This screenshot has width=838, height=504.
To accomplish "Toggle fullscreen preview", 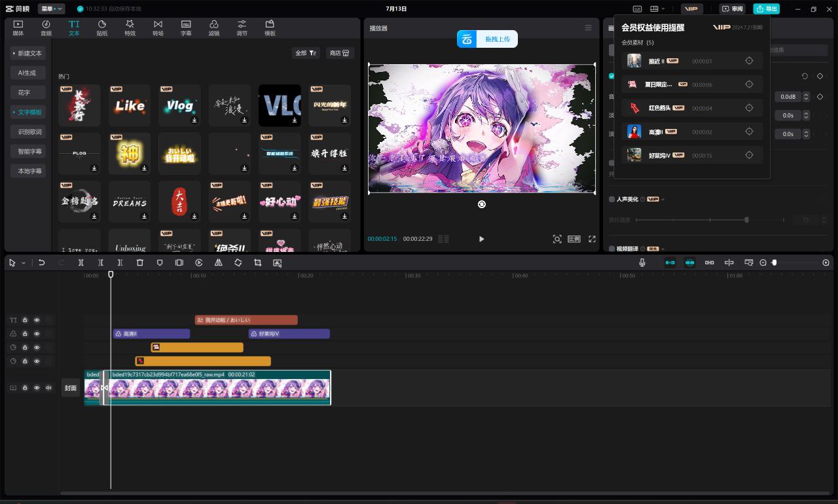I will coord(592,239).
